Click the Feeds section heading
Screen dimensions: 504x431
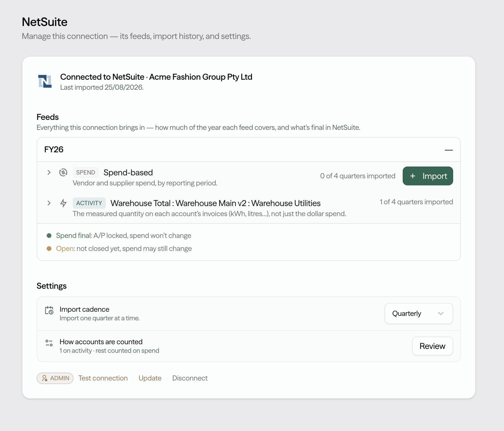tap(48, 117)
